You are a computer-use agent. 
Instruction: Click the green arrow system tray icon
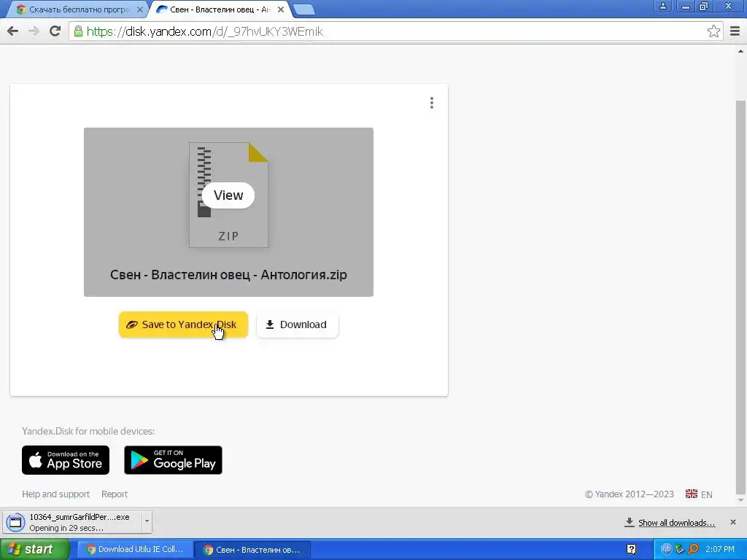(x=680, y=550)
